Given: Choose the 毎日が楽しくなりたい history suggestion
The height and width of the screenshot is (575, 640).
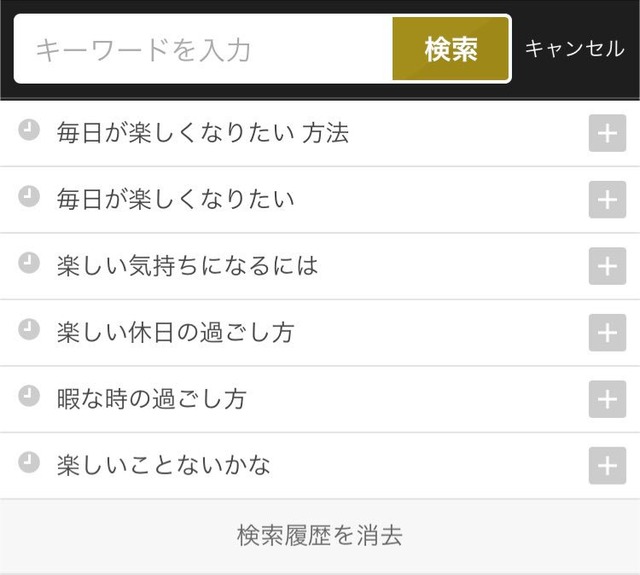Looking at the screenshot, I should pos(176,200).
